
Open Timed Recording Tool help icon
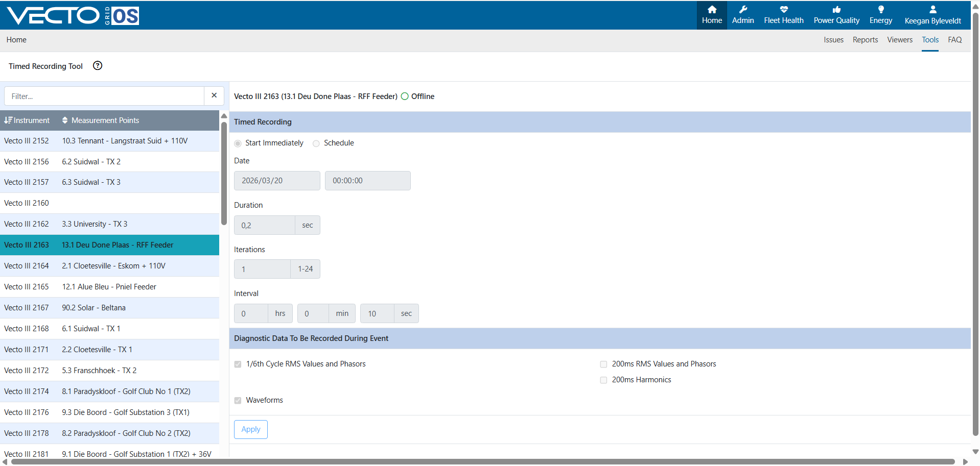tap(98, 65)
